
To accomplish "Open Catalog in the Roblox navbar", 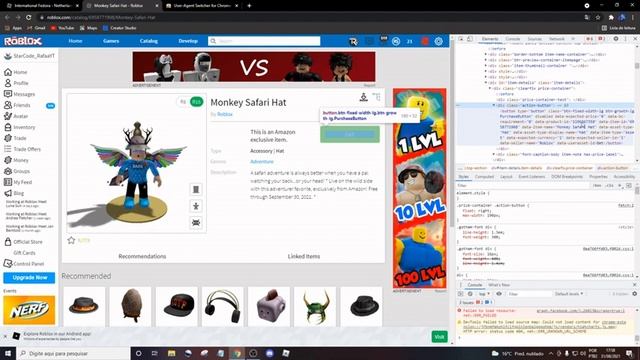I will tap(149, 41).
